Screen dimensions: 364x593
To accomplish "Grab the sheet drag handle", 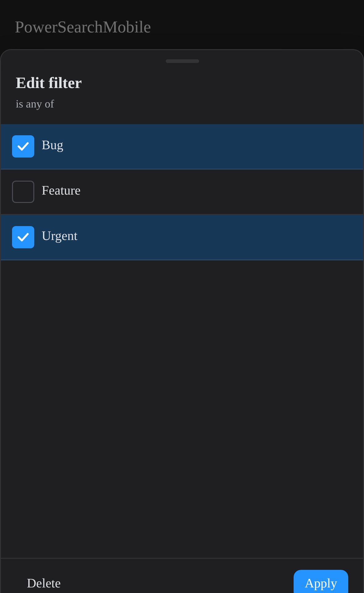I will [182, 61].
